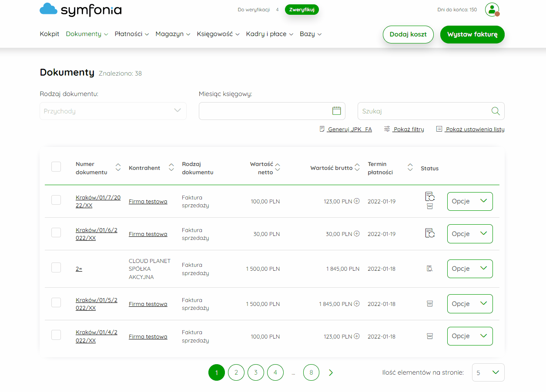Open Opcje dropdown for Kraków/01/6/2022/XX
This screenshot has height=392, width=546.
click(x=470, y=234)
